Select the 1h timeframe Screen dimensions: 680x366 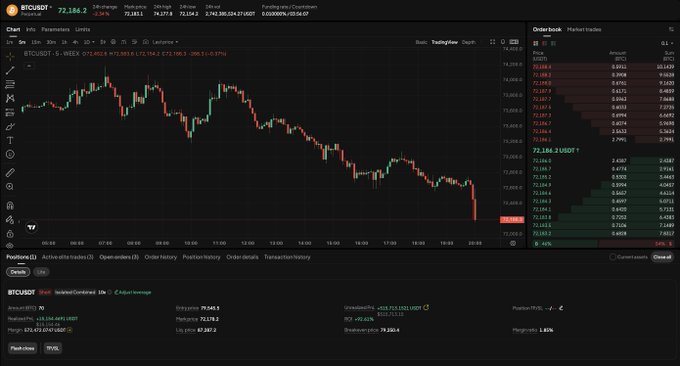point(64,42)
